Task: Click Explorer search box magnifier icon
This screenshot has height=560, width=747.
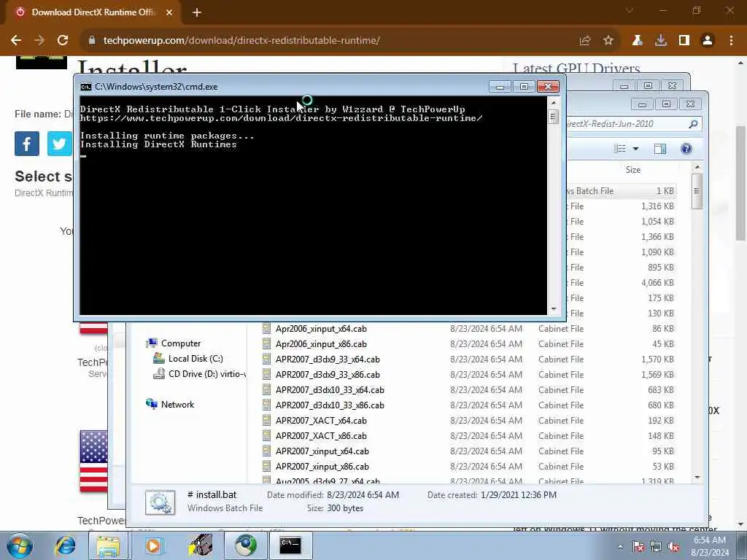Action: 693,124
